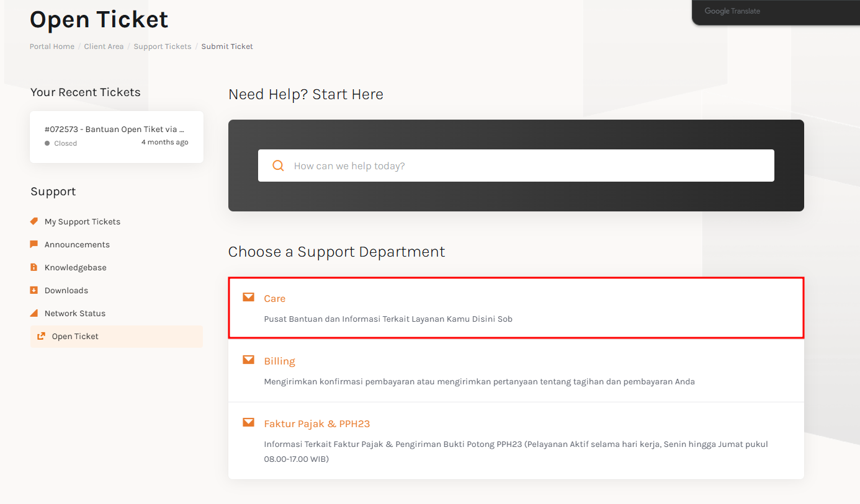Go to Portal Home in breadcrumb

click(x=52, y=46)
